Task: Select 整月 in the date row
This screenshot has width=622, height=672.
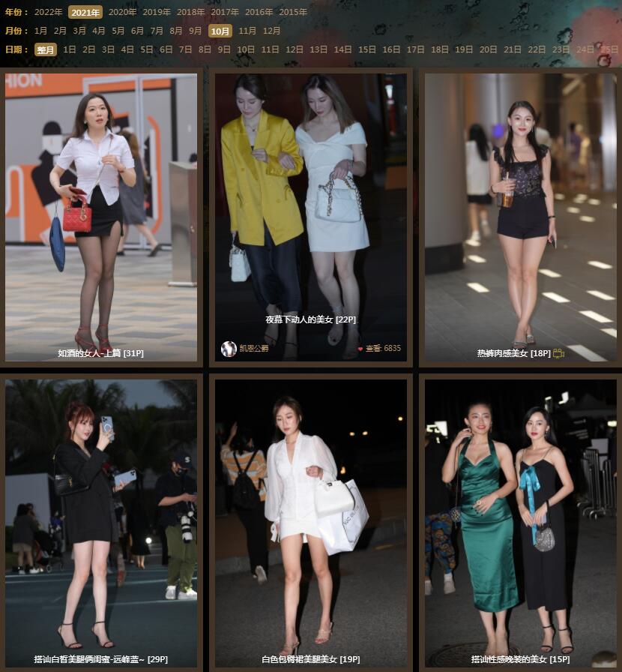Action: click(x=45, y=49)
